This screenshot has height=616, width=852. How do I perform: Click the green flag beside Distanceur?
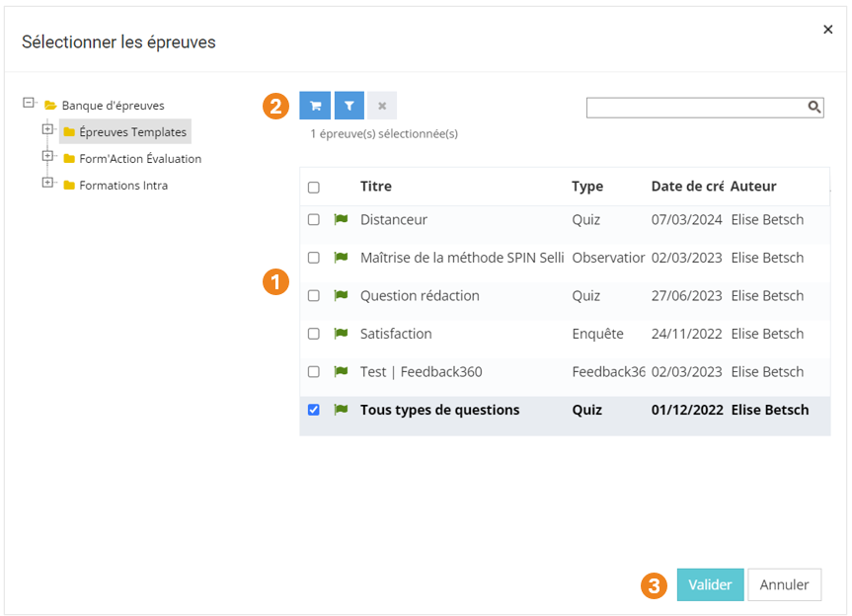(342, 219)
